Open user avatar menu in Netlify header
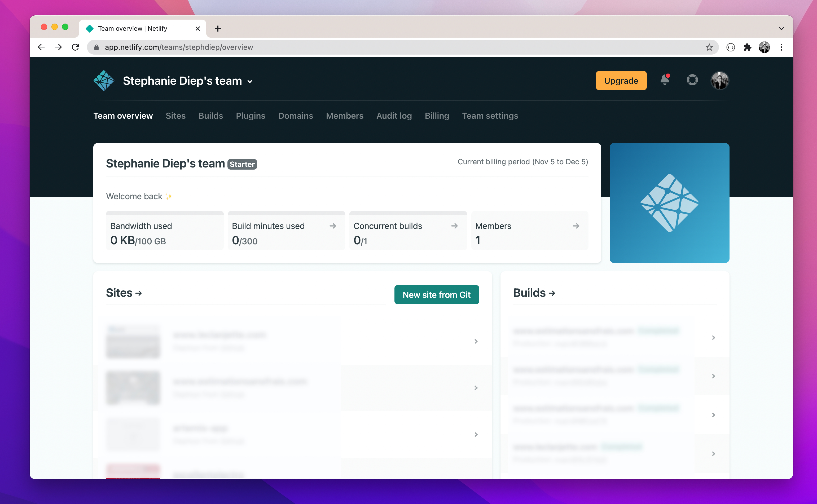Image resolution: width=817 pixels, height=504 pixels. (x=720, y=81)
